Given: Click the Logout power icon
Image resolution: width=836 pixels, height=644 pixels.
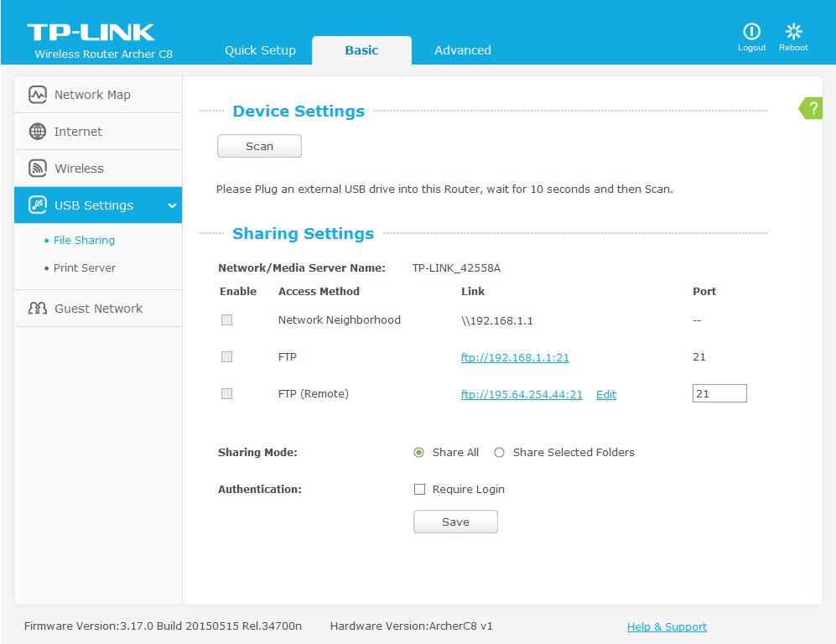Looking at the screenshot, I should 751,32.
